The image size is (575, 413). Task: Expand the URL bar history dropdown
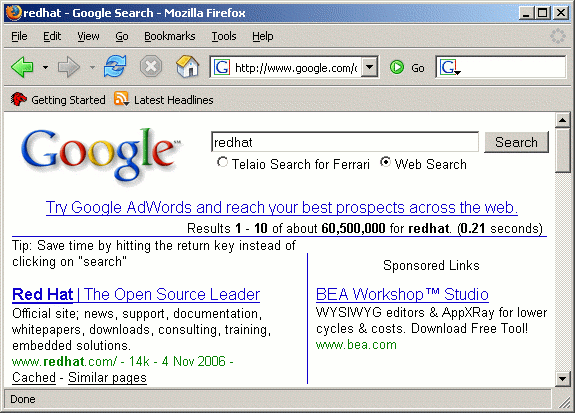tap(370, 67)
